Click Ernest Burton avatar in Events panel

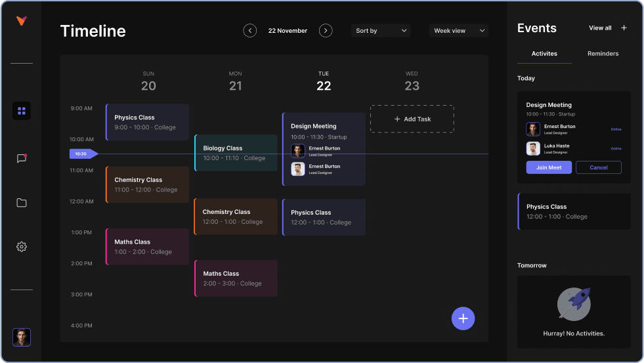coord(533,129)
